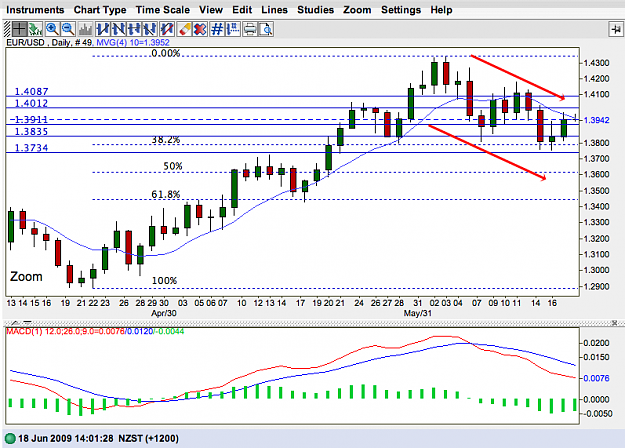Click the zoom in magnifier icon
Viewport: 625px width, 448px height.
click(52, 29)
